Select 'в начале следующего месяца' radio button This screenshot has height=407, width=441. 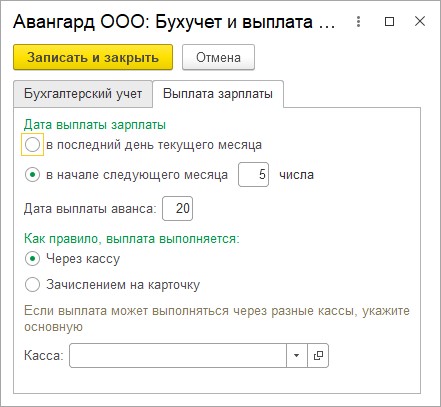pyautogui.click(x=32, y=175)
